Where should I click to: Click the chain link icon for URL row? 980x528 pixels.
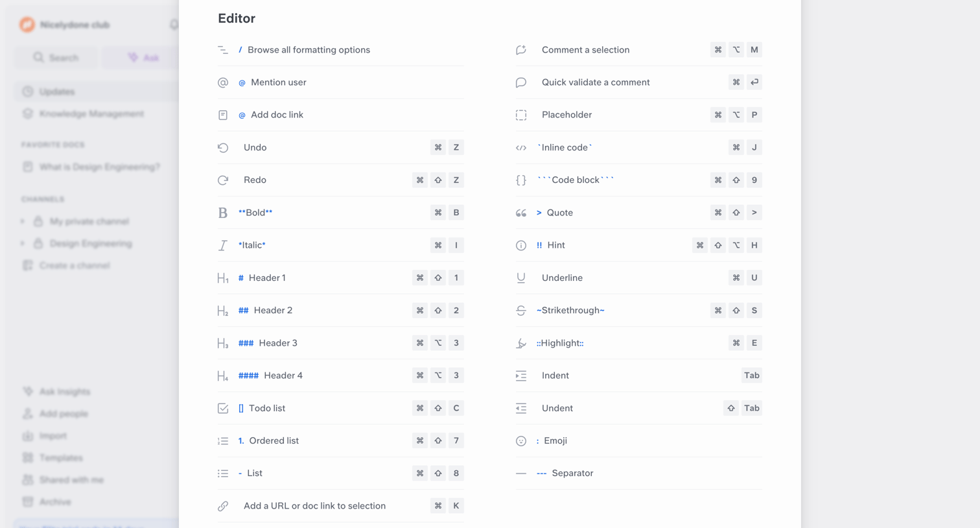(223, 506)
